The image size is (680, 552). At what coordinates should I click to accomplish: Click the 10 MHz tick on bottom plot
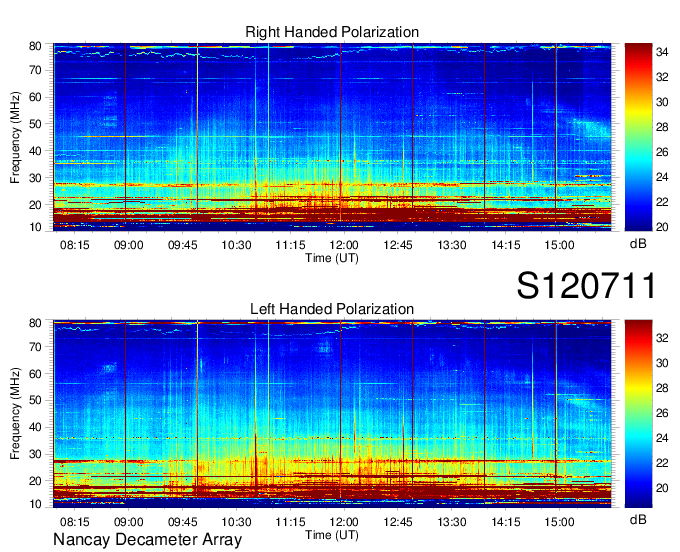click(35, 504)
